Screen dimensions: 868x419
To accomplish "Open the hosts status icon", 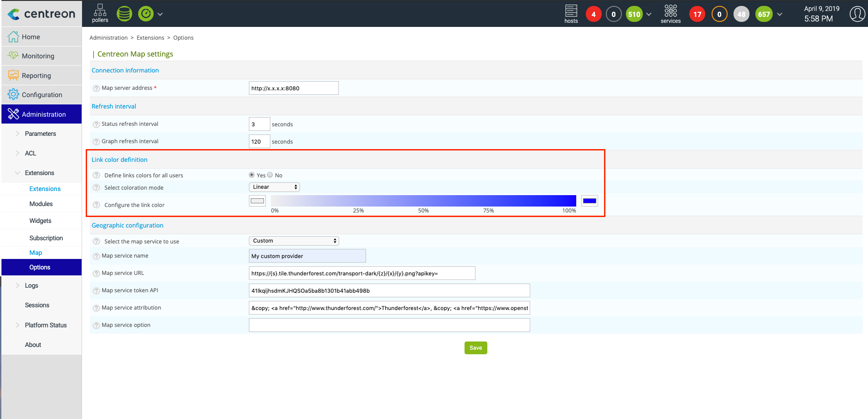I will (x=571, y=14).
